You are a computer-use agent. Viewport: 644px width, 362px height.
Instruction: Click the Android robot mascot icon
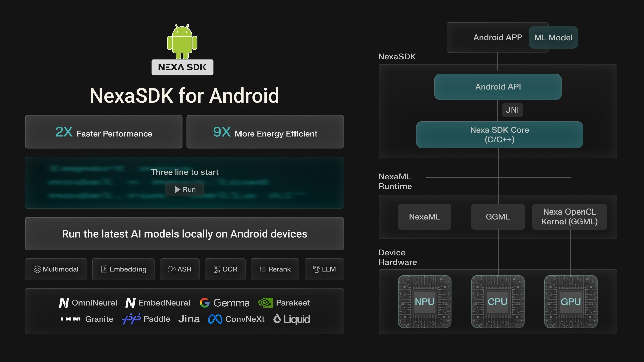pyautogui.click(x=182, y=42)
